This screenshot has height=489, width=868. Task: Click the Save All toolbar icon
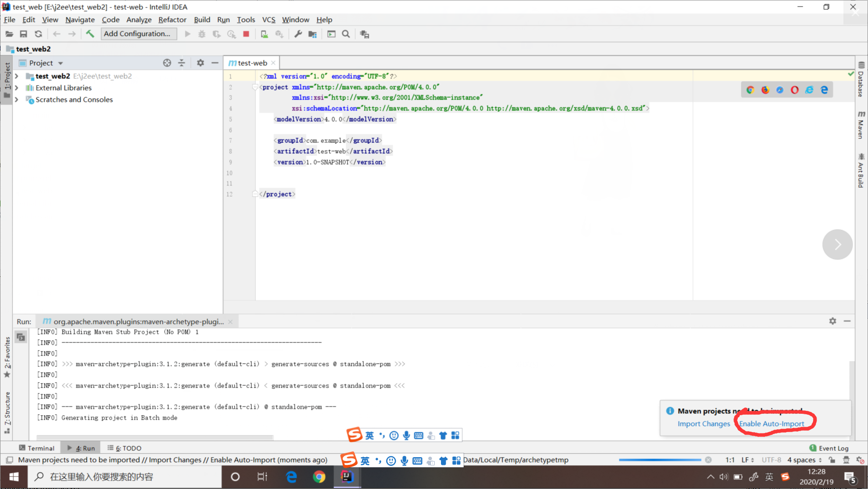click(23, 34)
